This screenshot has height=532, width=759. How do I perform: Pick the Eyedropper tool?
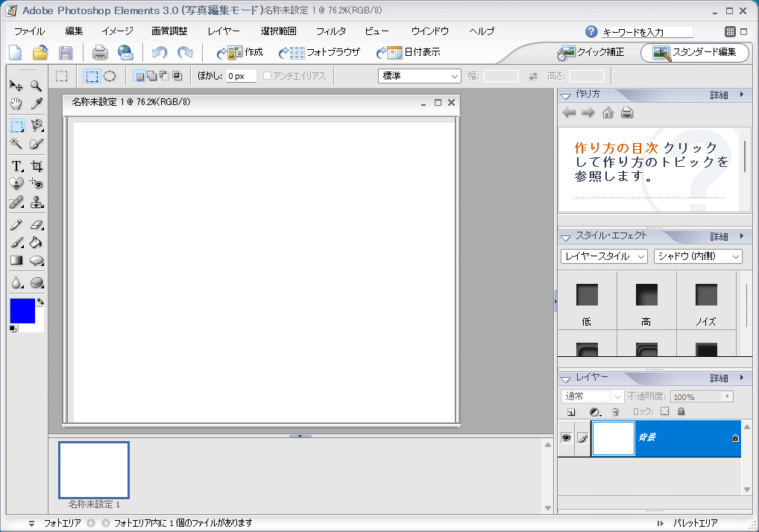coord(36,104)
